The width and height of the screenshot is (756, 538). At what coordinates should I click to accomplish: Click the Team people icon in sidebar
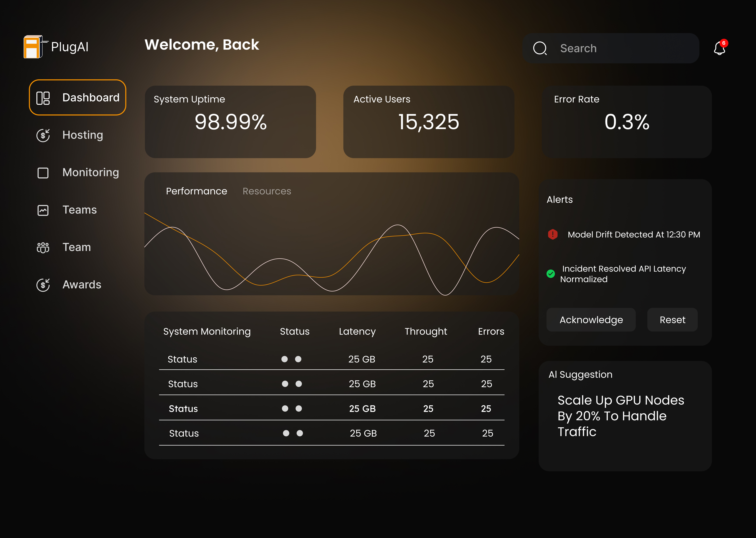(x=43, y=247)
